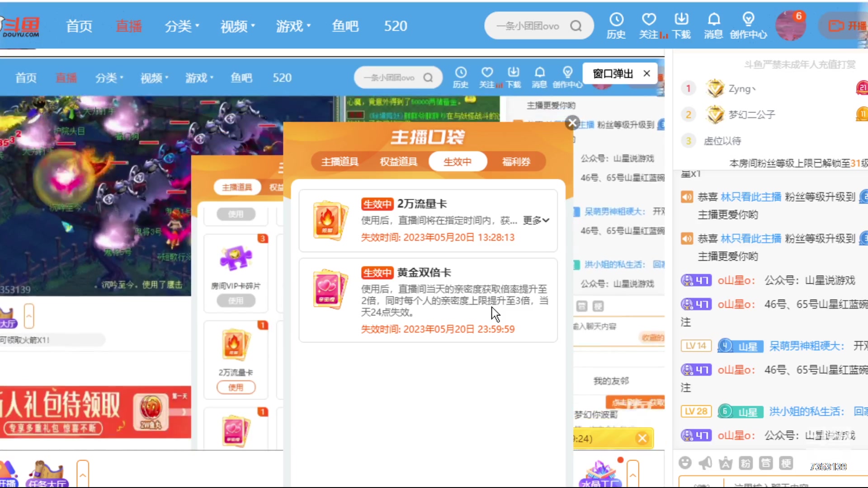The image size is (868, 488).
Task: Click 我的友邻 in inner window
Action: (611, 381)
